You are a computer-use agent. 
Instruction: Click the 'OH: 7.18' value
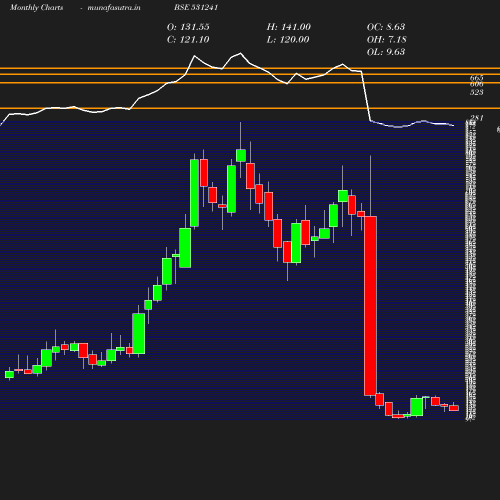tap(387, 40)
